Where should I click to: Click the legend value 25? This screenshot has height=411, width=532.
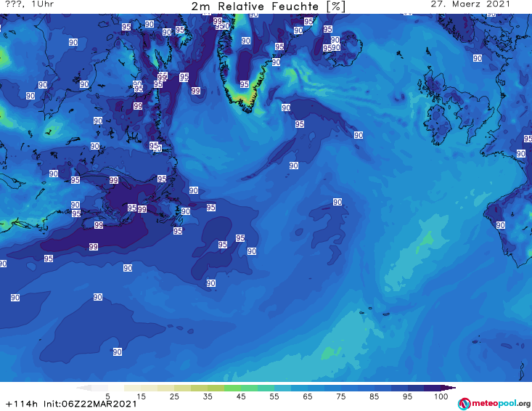174,396
